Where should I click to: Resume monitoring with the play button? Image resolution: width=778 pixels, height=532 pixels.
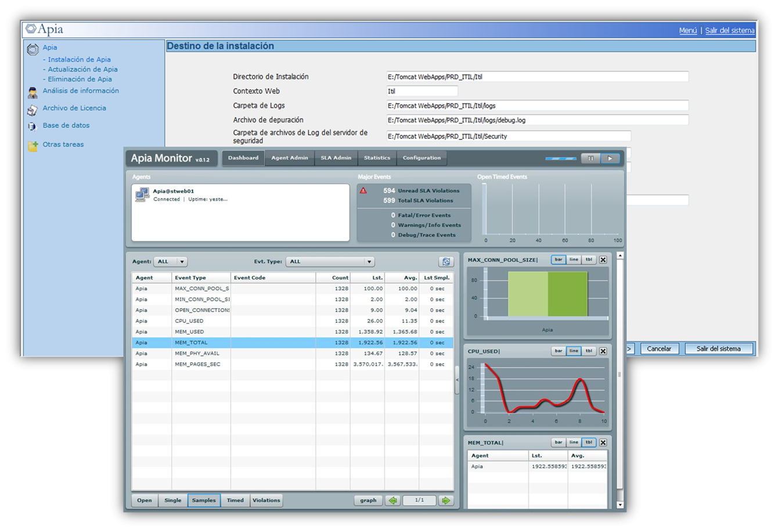coord(610,158)
